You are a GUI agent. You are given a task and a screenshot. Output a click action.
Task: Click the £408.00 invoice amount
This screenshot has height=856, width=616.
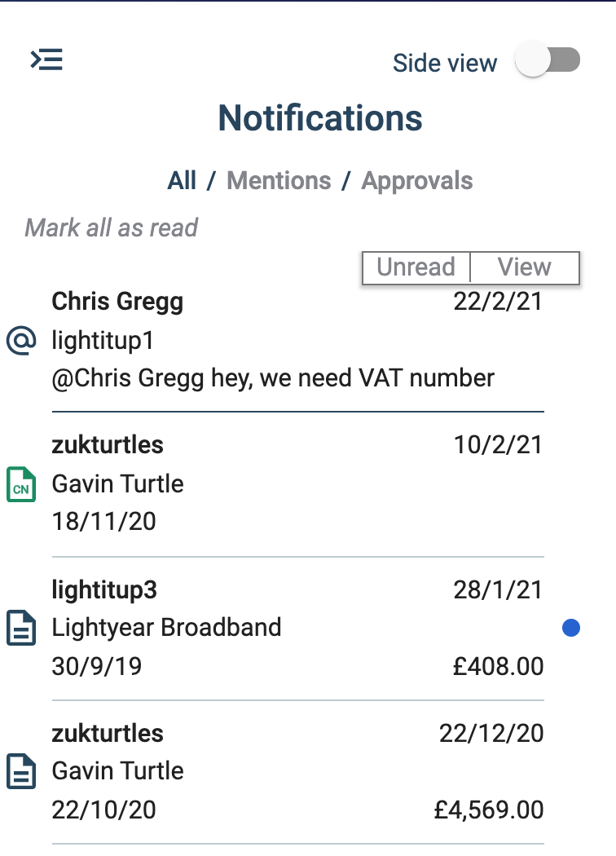[x=499, y=666]
